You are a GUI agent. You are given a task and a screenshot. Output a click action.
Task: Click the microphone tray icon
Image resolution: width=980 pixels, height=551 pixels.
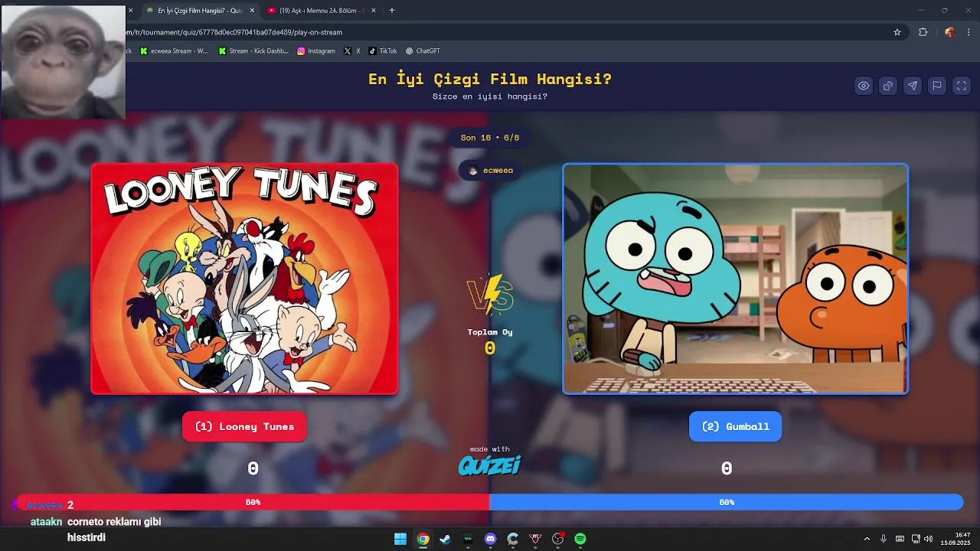pyautogui.click(x=884, y=539)
